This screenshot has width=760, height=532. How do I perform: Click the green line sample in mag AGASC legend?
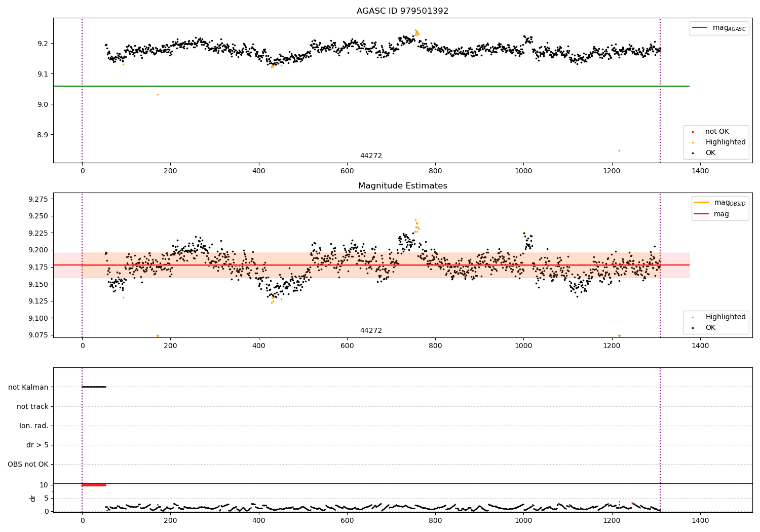[x=701, y=28]
